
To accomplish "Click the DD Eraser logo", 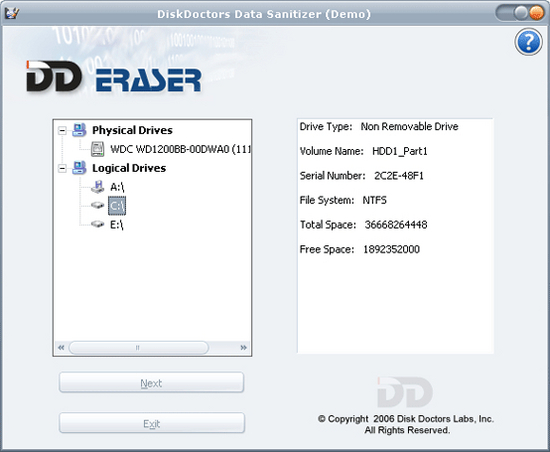I will 114,77.
